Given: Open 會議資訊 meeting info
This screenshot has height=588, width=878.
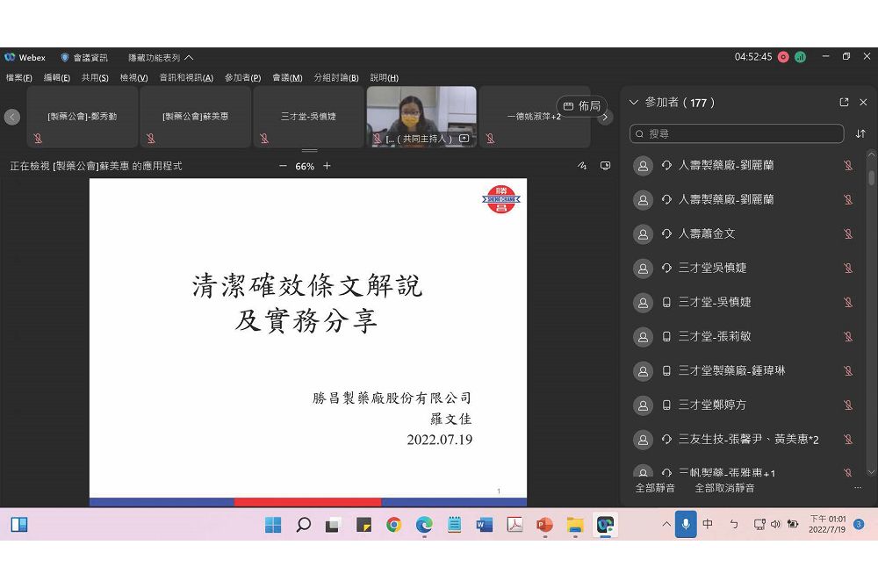Looking at the screenshot, I should point(84,58).
